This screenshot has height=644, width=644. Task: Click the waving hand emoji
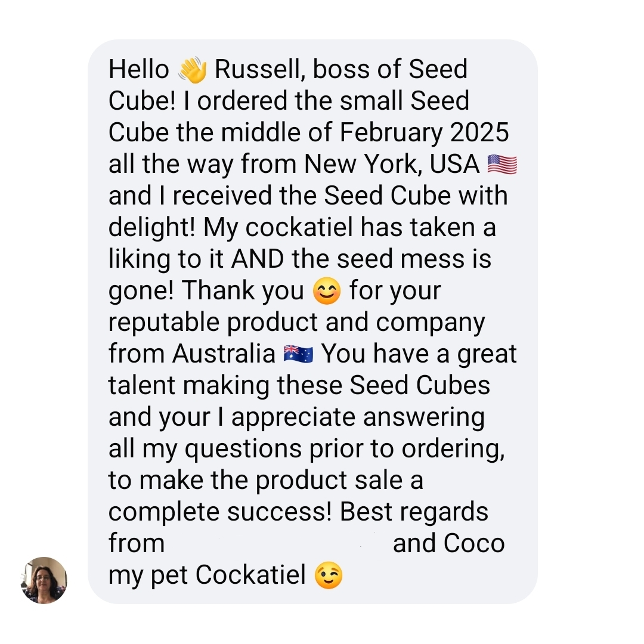coord(192,70)
